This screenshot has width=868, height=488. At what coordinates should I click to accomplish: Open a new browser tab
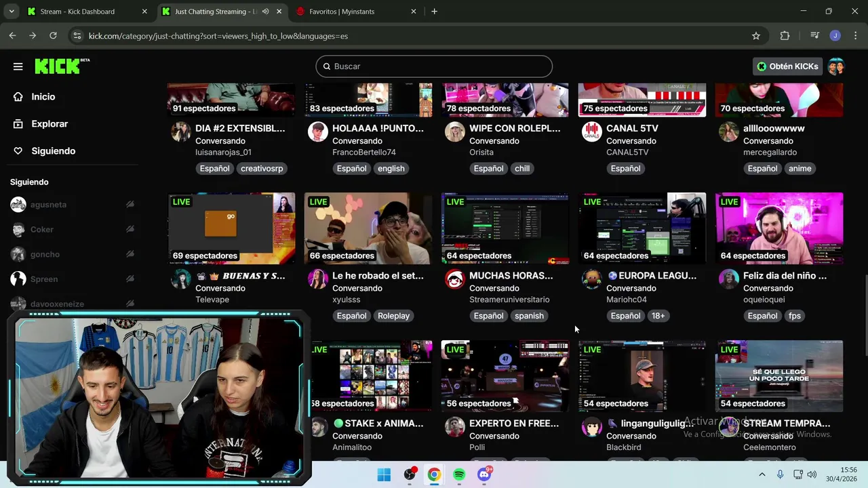pyautogui.click(x=434, y=12)
